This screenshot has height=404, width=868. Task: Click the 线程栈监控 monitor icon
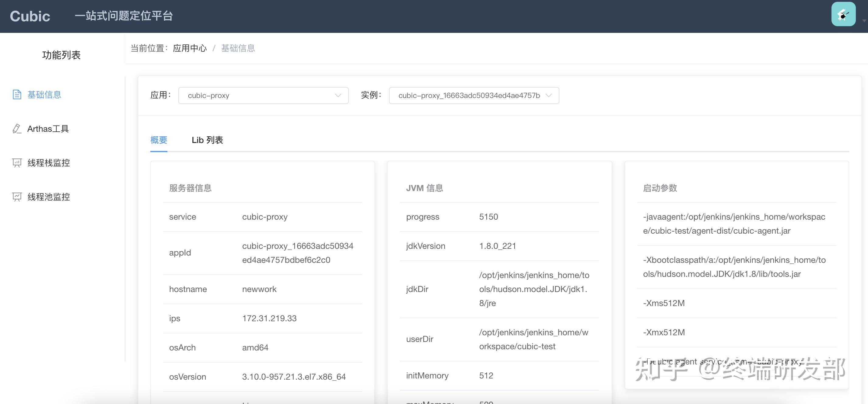tap(17, 163)
